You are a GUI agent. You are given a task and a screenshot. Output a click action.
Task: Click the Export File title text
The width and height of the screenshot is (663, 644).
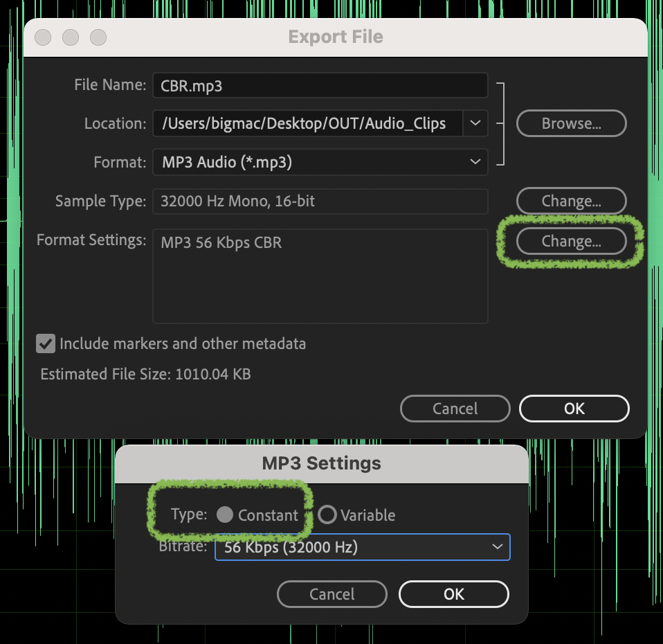[336, 37]
